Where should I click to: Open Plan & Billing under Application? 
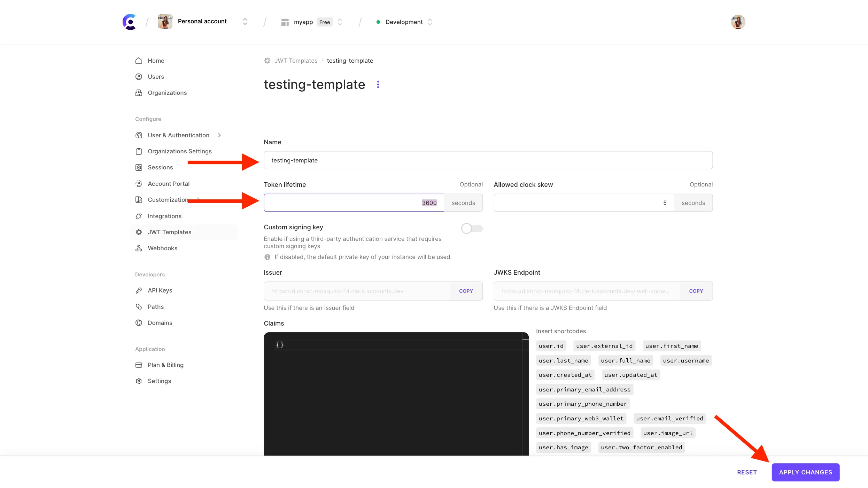click(x=165, y=365)
